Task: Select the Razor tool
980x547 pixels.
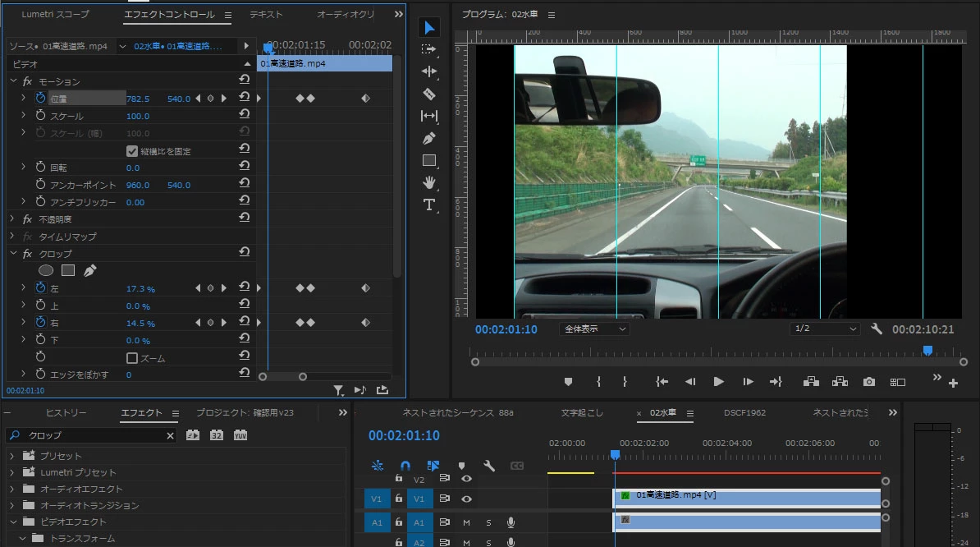Action: tap(428, 94)
